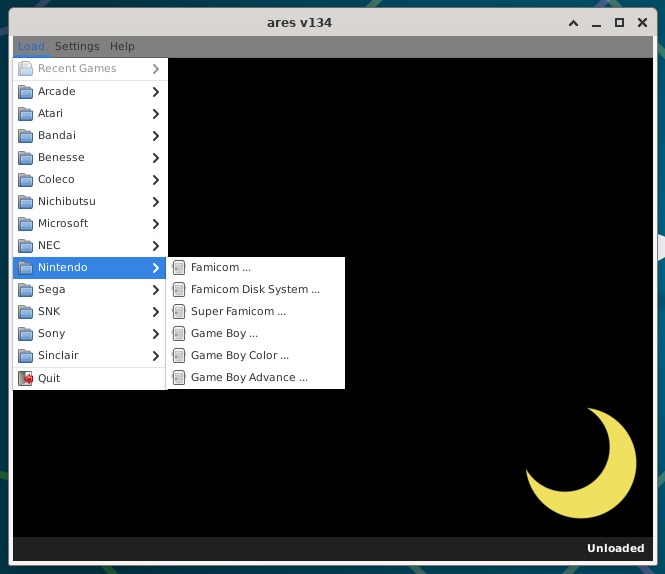This screenshot has width=665, height=574.
Task: Maximize the ares window
Action: coord(619,23)
